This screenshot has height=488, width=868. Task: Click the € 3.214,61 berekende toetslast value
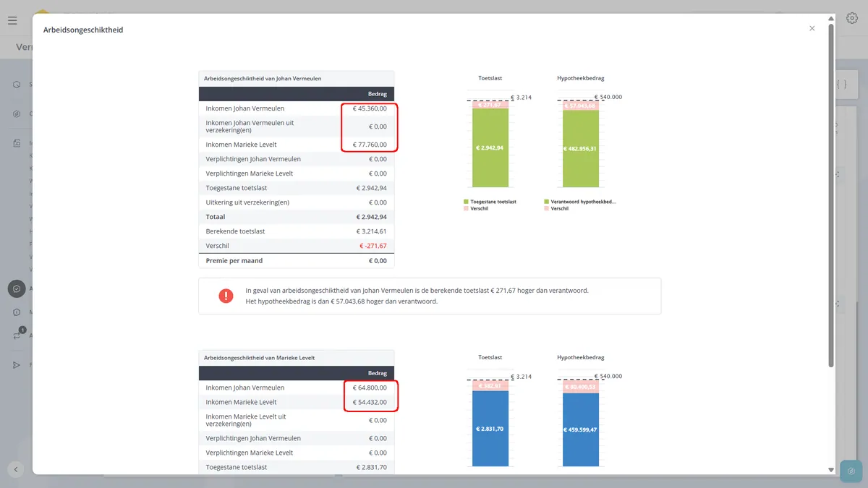[372, 231]
